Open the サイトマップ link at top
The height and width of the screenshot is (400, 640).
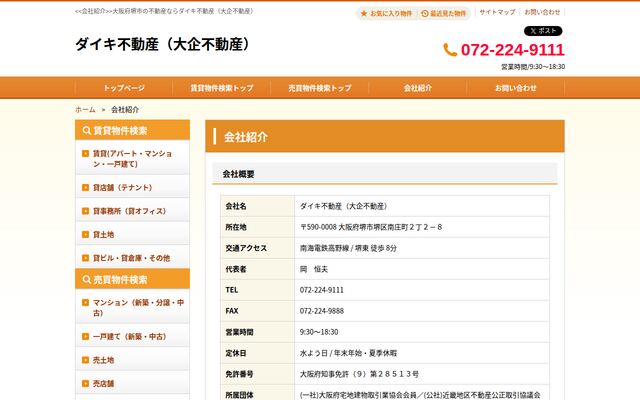coord(497,12)
